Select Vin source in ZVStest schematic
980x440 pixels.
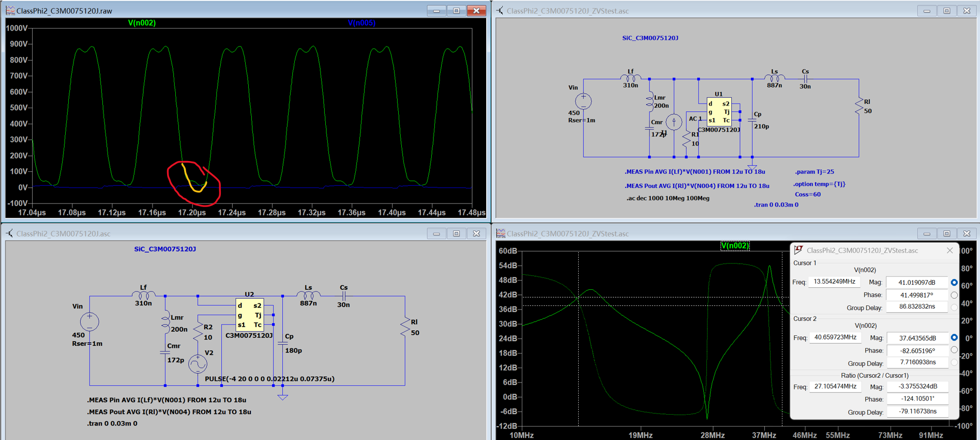583,101
